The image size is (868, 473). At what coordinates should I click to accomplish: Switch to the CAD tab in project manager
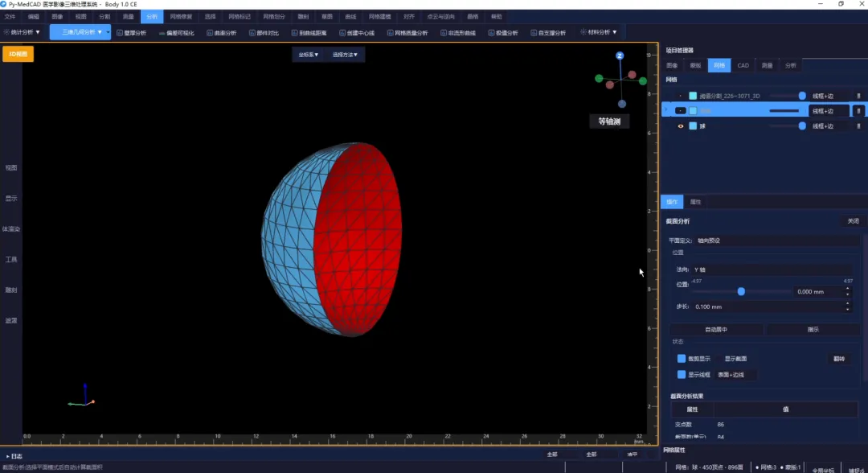point(743,65)
